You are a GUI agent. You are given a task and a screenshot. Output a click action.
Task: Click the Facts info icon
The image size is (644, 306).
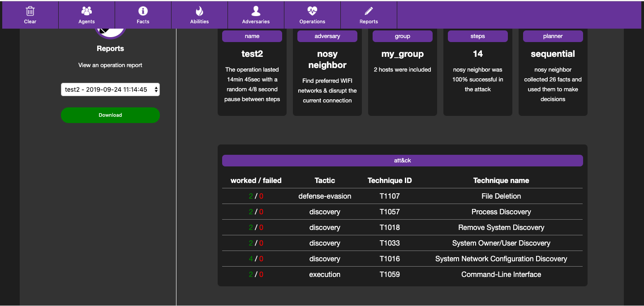[x=143, y=11]
